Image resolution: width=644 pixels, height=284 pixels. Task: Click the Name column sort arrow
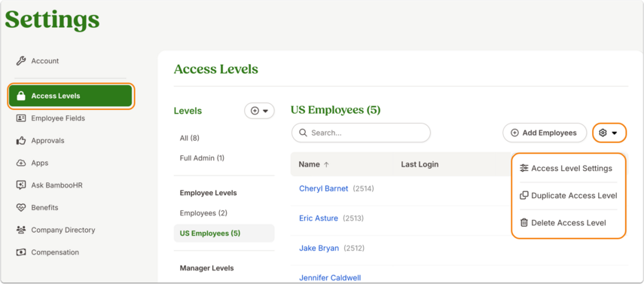point(326,164)
